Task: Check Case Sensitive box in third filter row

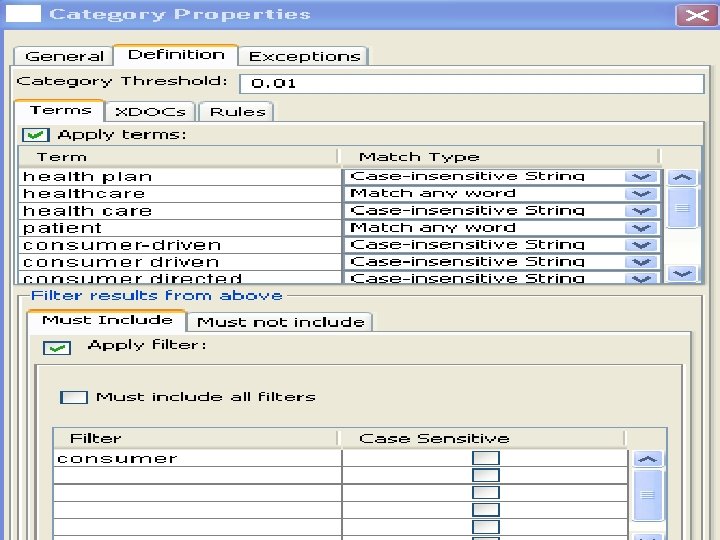Action: point(486,492)
